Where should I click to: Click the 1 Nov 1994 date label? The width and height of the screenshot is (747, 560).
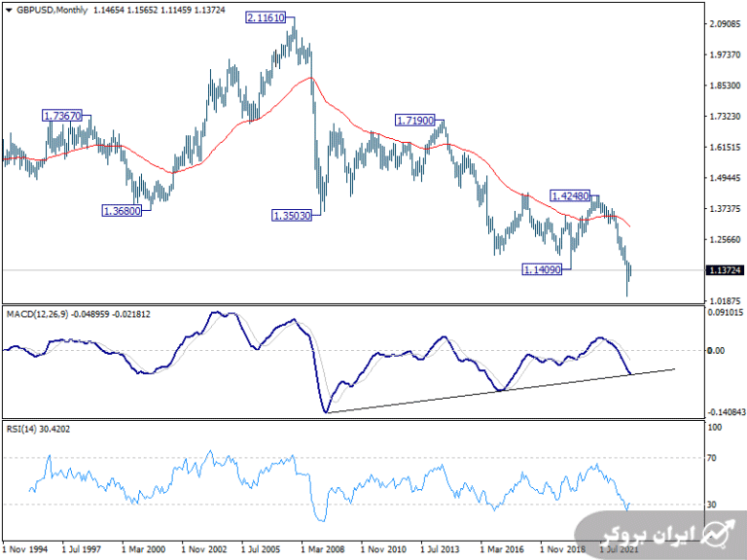[x=25, y=549]
